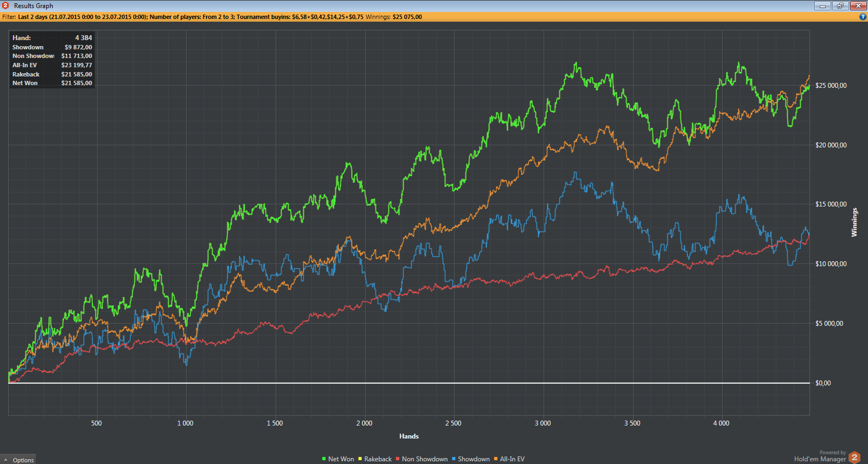Expand the Options panel arrow

5,460
